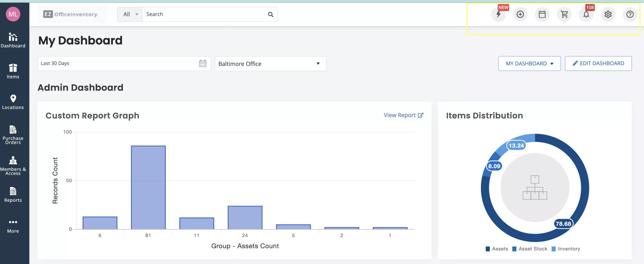
Task: Open the View Report link
Action: (403, 115)
